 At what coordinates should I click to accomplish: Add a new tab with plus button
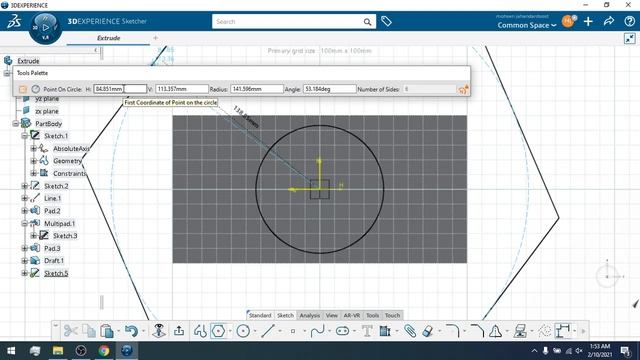point(155,38)
